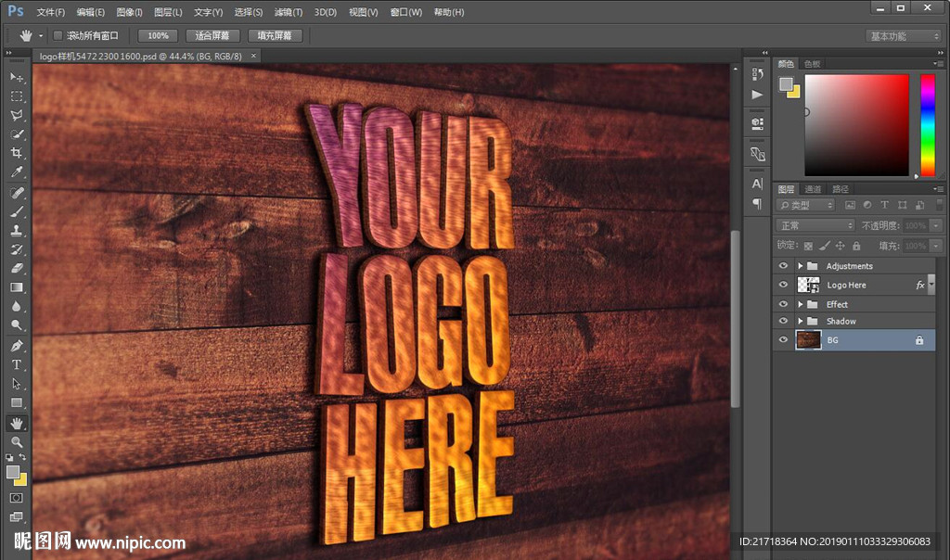950x560 pixels.
Task: Select the Path Selection tool
Action: pos(17,384)
